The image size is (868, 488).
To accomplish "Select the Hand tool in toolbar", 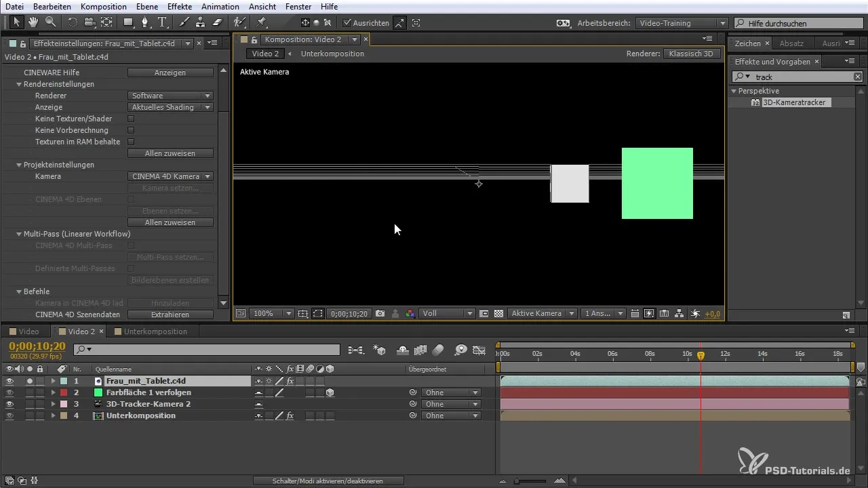I will pos(33,22).
